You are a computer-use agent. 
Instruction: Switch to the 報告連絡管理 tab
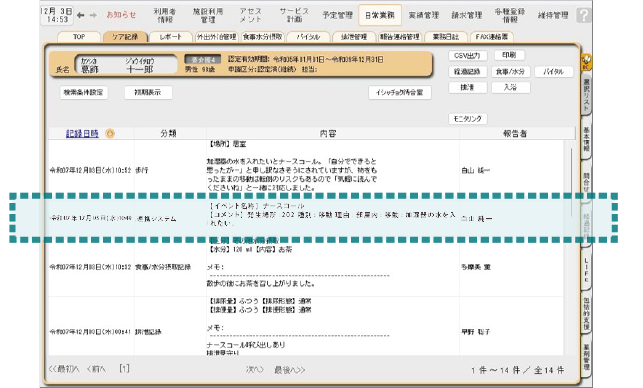399,37
